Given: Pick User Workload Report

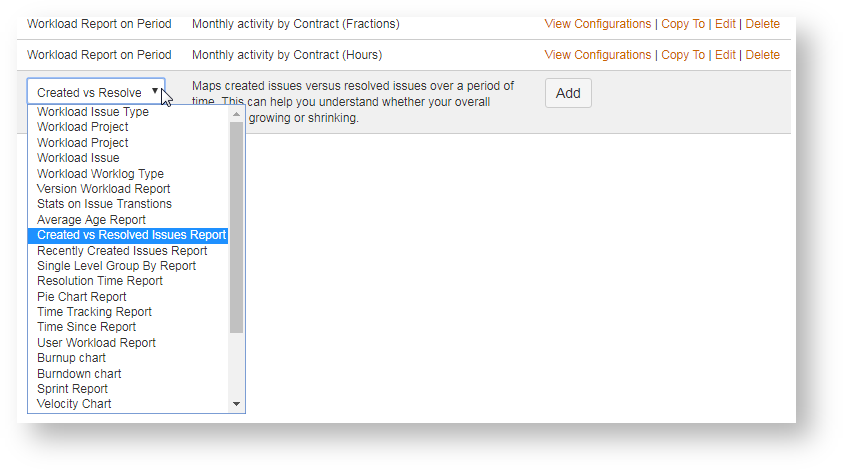Looking at the screenshot, I should click(96, 343).
